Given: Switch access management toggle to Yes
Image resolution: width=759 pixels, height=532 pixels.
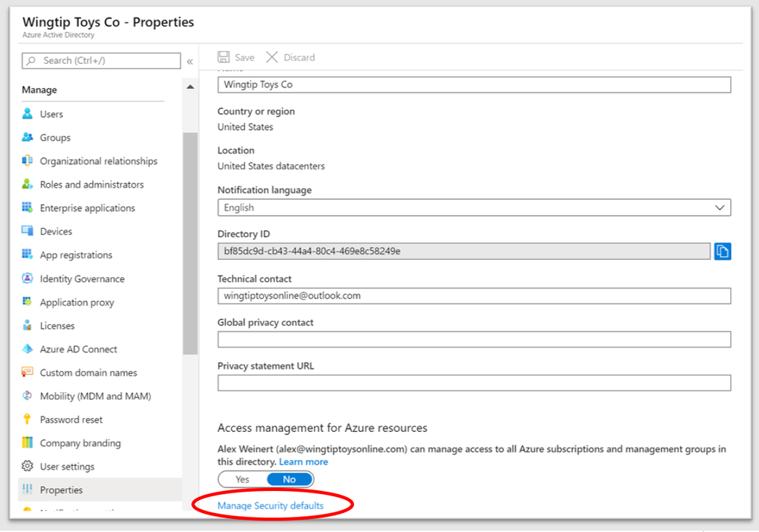Looking at the screenshot, I should point(242,480).
